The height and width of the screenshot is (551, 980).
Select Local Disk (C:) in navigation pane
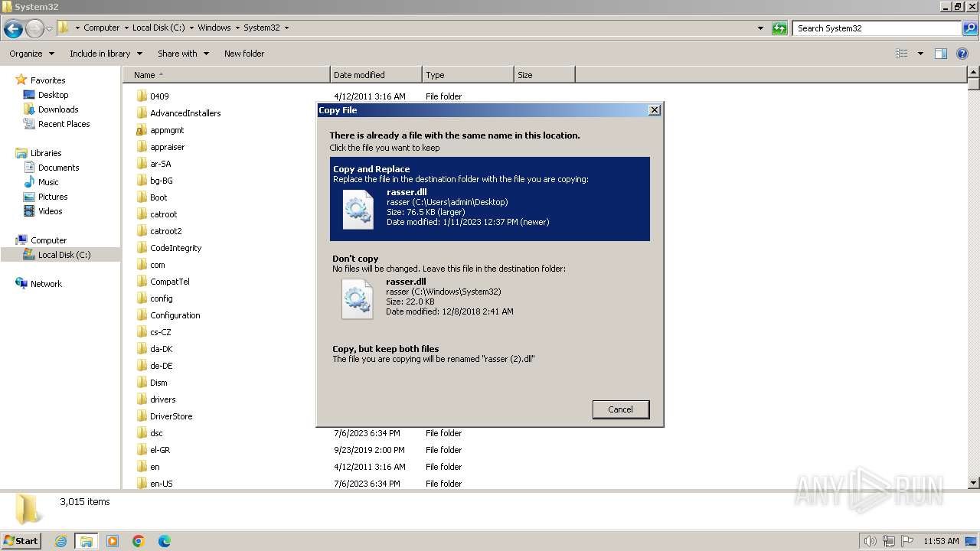64,255
